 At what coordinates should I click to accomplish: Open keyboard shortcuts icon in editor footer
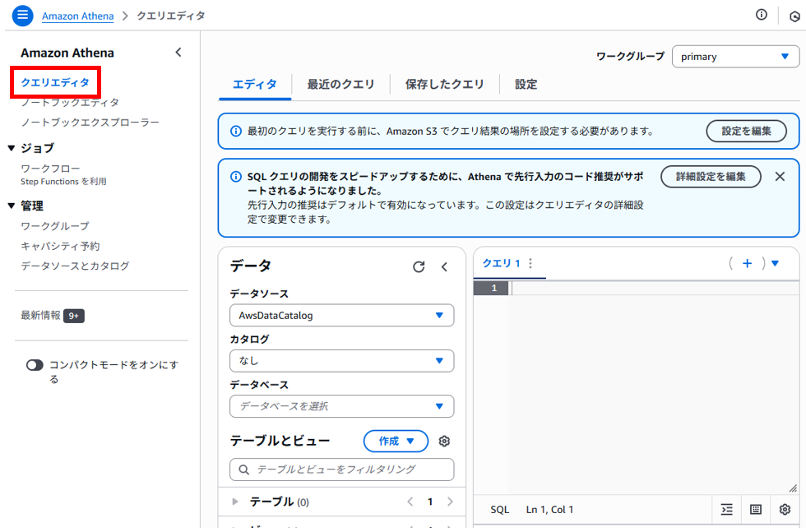point(756,509)
